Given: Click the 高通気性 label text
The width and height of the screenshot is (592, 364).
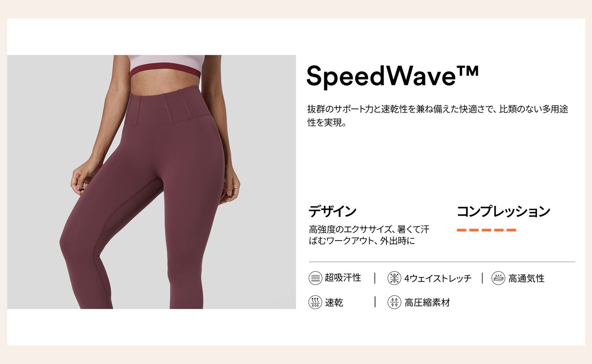Looking at the screenshot, I should tap(526, 278).
